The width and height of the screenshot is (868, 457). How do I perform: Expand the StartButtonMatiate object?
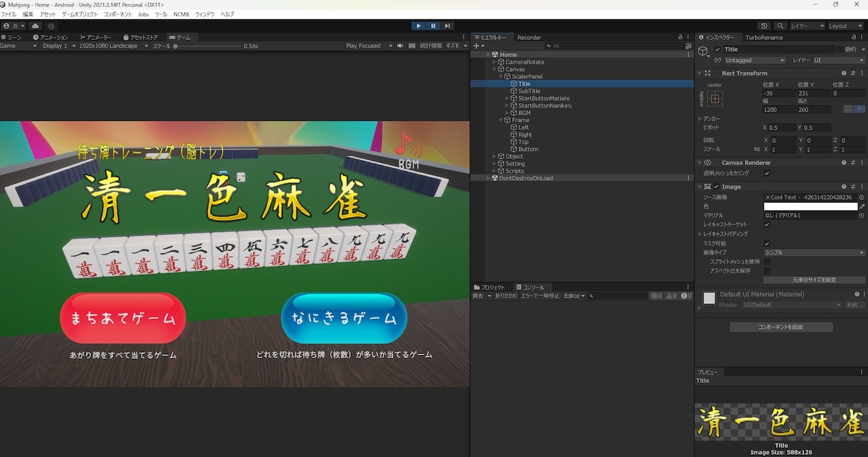click(x=507, y=98)
